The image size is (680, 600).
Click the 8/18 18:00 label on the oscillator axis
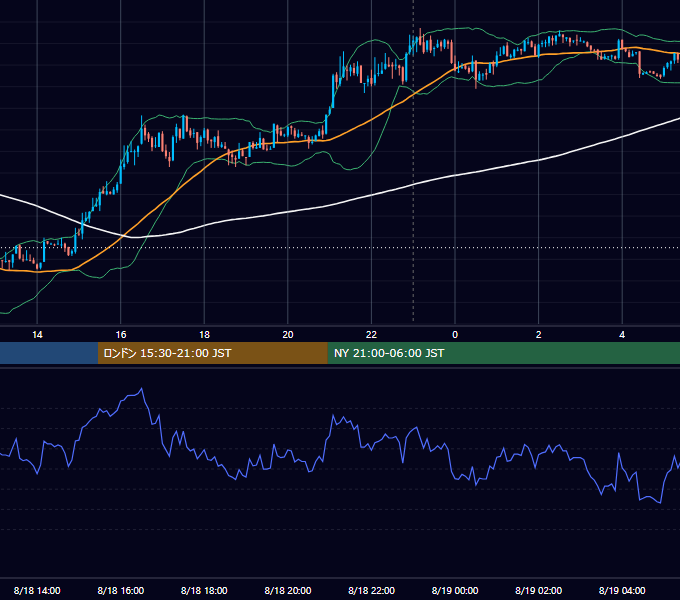tap(204, 590)
